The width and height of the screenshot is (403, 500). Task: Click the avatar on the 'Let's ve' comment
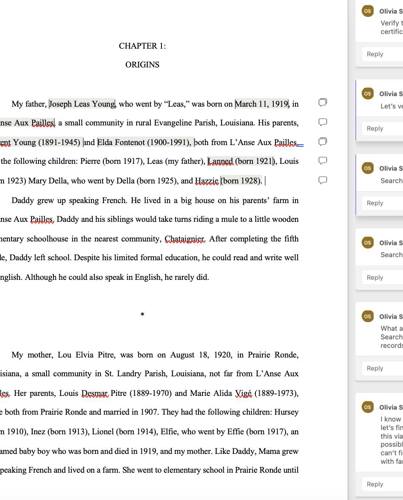pos(367,93)
